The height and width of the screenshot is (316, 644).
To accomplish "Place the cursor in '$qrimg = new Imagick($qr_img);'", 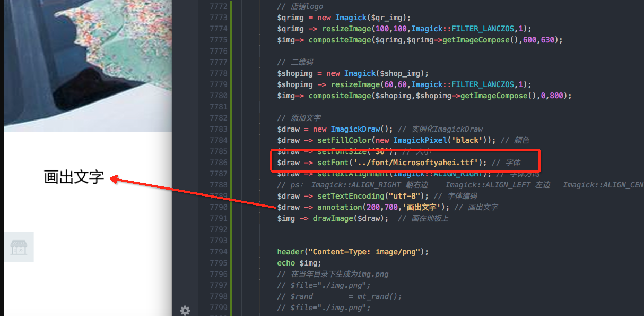I will pos(344,18).
